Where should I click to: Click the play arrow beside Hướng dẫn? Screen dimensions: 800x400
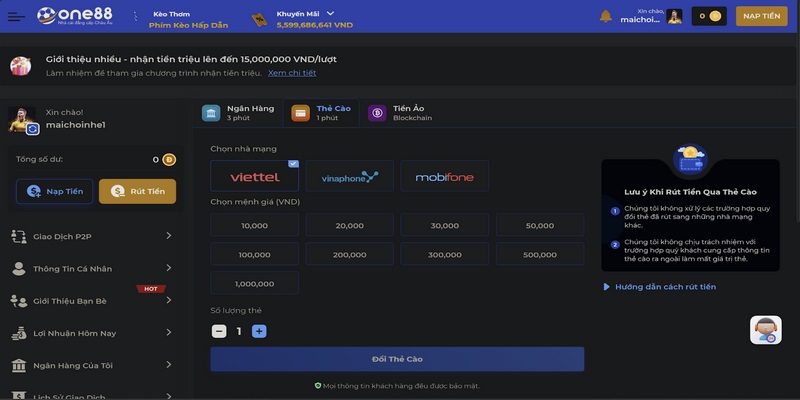607,287
